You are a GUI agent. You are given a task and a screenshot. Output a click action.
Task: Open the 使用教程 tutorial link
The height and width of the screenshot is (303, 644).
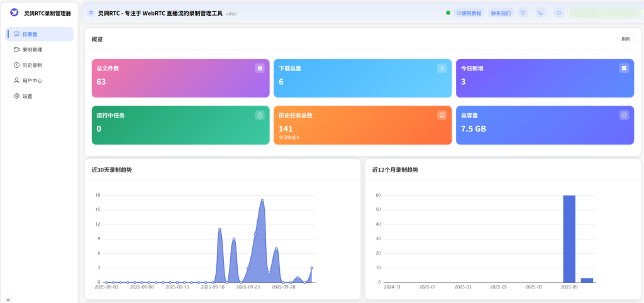point(469,13)
